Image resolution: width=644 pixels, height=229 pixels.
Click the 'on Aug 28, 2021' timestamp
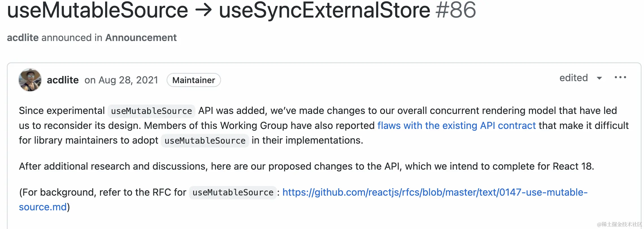[x=121, y=80]
